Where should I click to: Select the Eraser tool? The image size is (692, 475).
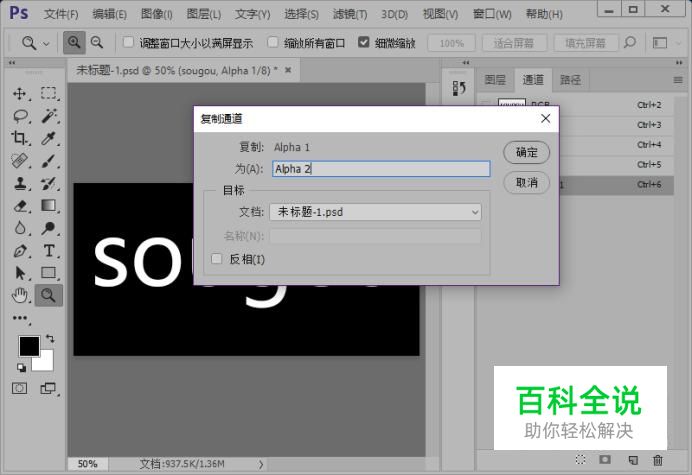pyautogui.click(x=20, y=206)
